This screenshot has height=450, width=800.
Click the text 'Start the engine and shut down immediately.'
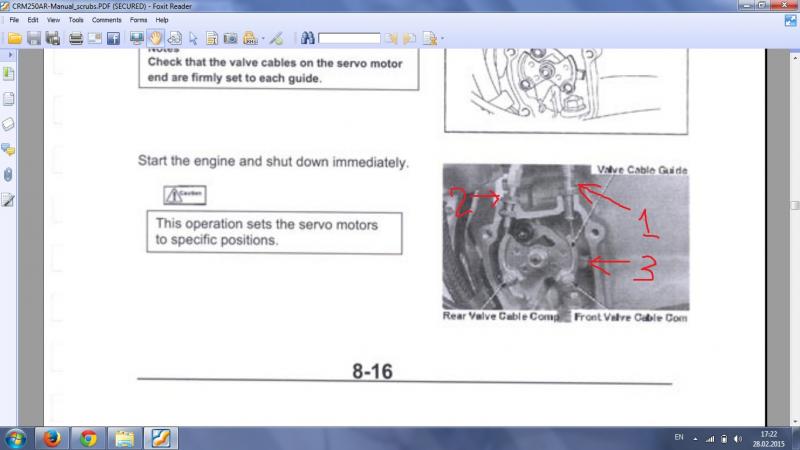pyautogui.click(x=273, y=162)
